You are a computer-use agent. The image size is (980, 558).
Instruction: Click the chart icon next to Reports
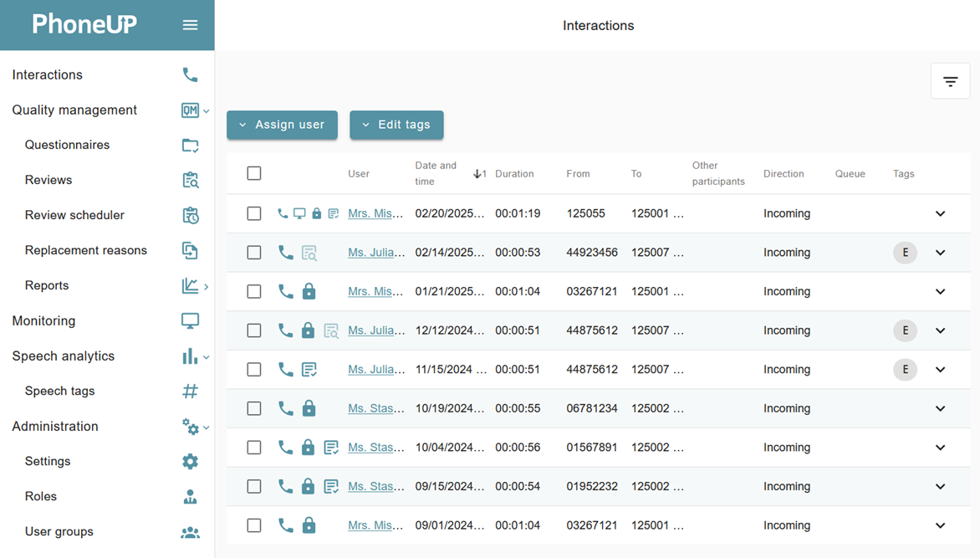click(190, 286)
